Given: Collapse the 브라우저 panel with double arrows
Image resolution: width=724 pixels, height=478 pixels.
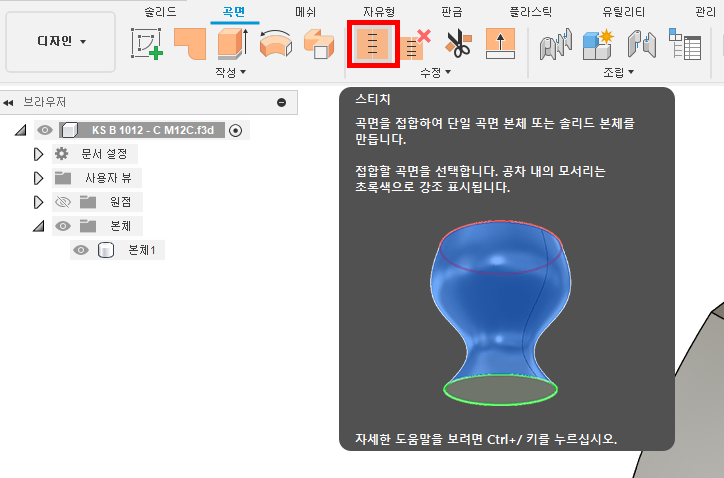Looking at the screenshot, I should point(8,103).
